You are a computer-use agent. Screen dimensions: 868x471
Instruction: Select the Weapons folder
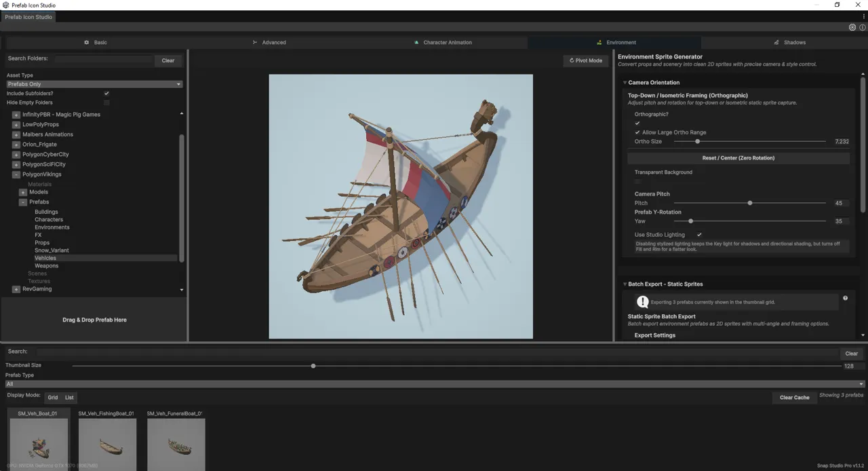[x=47, y=266]
